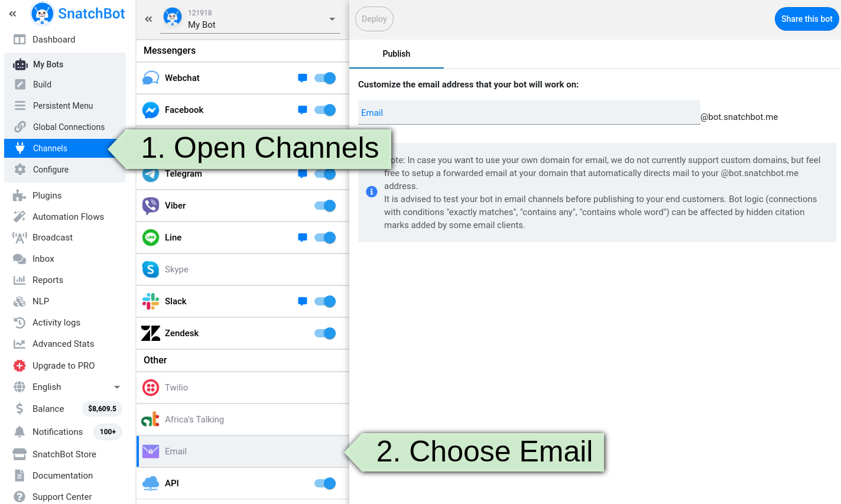Toggle the Line channel switch
The width and height of the screenshot is (841, 504).
pyautogui.click(x=325, y=238)
